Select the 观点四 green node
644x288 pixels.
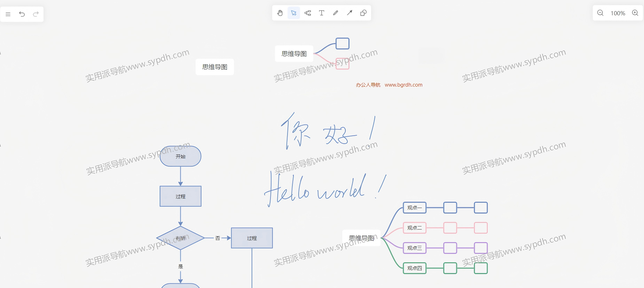[415, 268]
